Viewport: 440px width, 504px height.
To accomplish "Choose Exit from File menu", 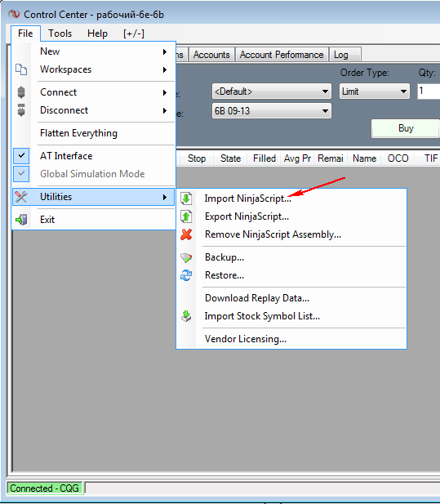I will pyautogui.click(x=93, y=220).
